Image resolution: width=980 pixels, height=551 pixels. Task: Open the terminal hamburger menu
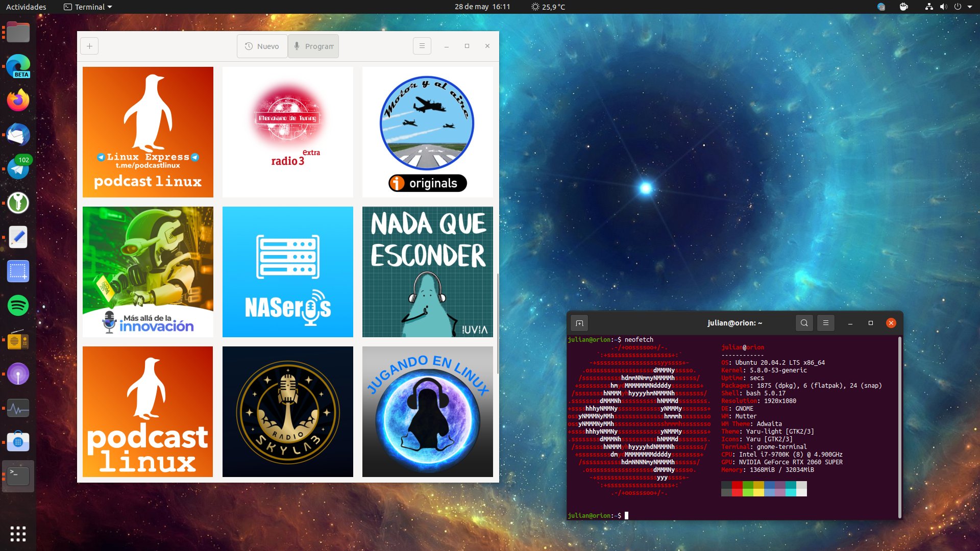tap(825, 323)
